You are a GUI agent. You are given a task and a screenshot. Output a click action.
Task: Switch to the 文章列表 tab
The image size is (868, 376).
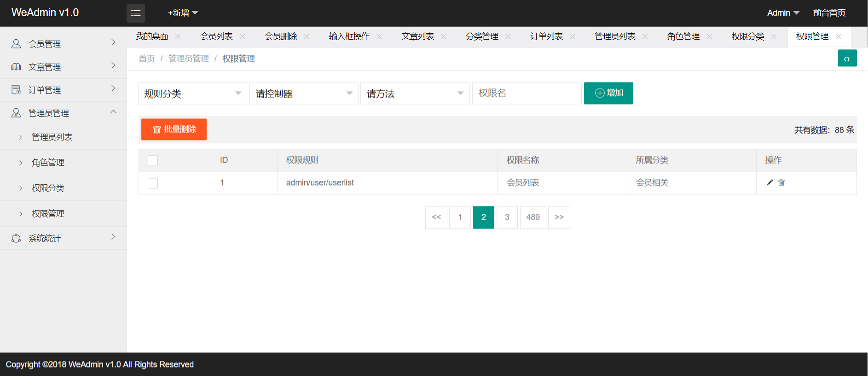(417, 36)
